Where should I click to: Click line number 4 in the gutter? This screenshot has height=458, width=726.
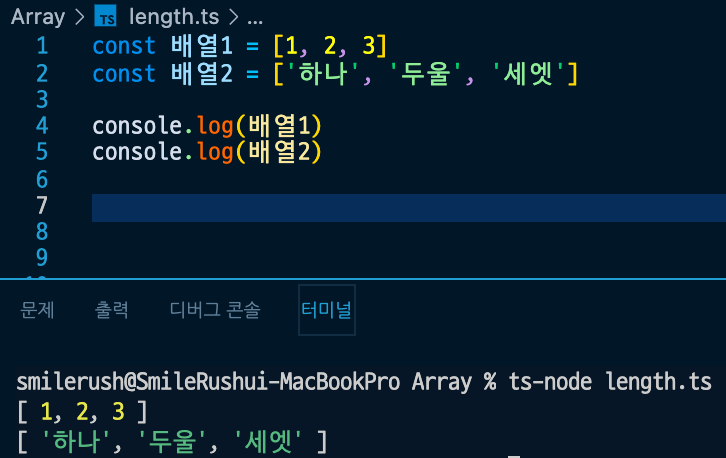[42, 125]
